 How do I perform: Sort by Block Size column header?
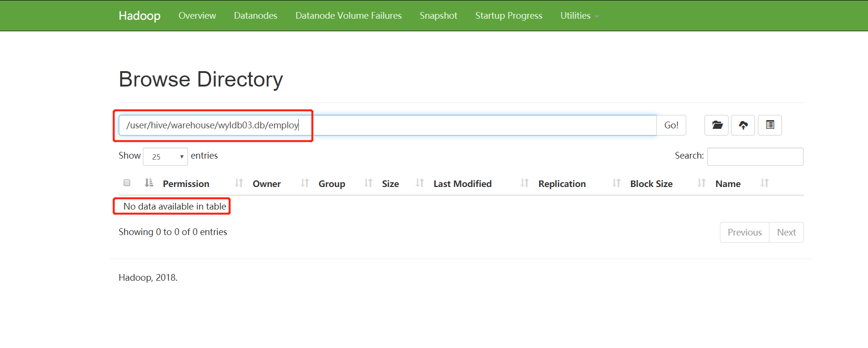click(652, 184)
